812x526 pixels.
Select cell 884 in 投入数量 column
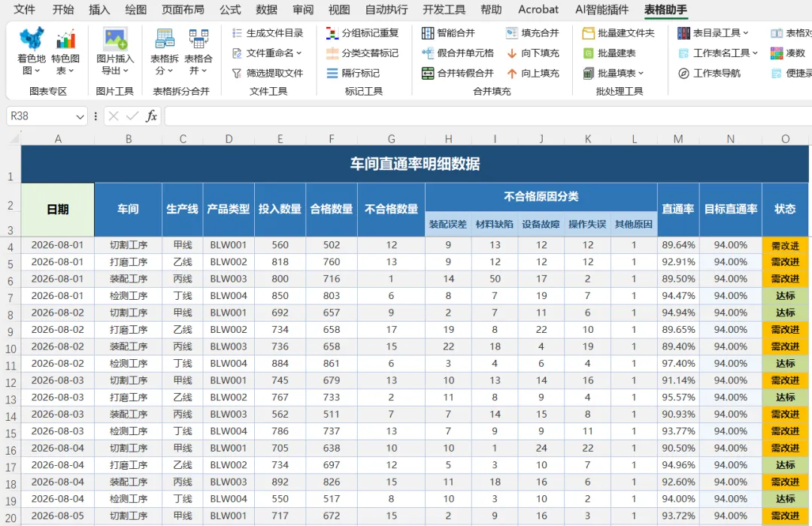(x=280, y=364)
